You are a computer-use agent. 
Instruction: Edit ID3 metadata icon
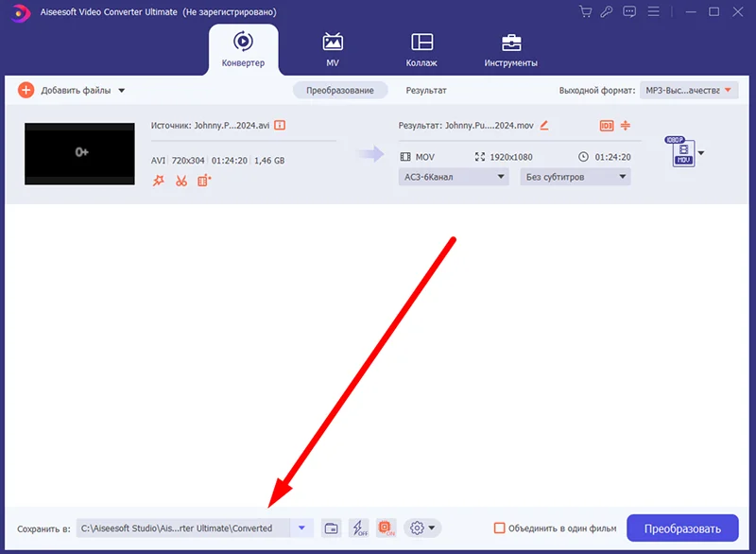coord(607,126)
